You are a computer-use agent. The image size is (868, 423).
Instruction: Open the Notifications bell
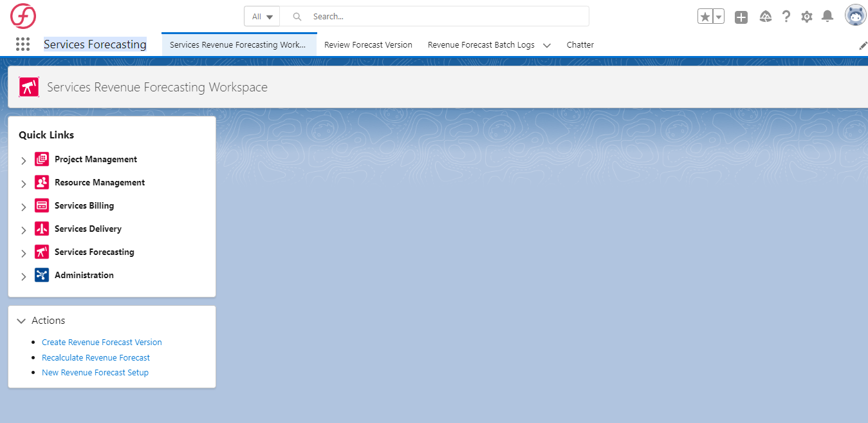pos(827,17)
